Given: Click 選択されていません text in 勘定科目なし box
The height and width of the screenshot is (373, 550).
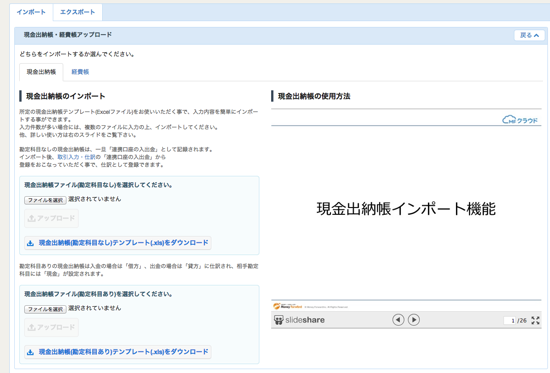Looking at the screenshot, I should [x=95, y=199].
